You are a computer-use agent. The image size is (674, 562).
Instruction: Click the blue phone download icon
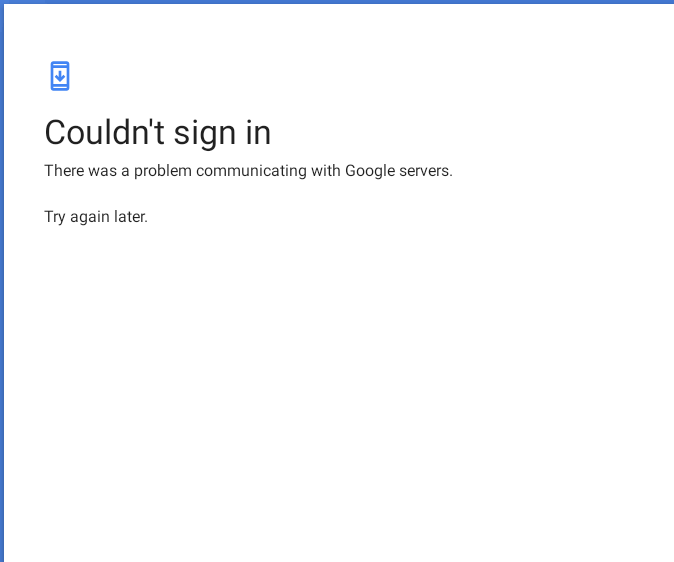click(60, 76)
